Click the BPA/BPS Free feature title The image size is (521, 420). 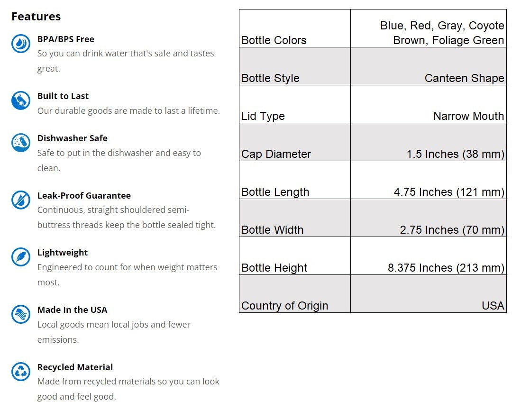[66, 39]
